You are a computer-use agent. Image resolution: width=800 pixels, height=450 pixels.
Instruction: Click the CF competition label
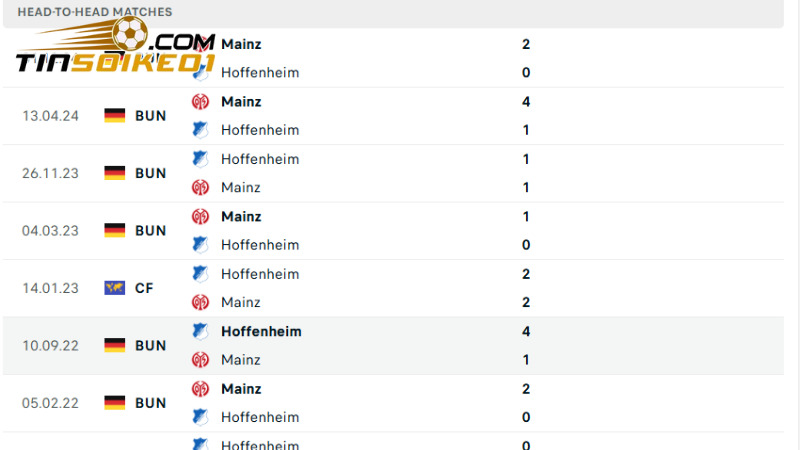(144, 288)
